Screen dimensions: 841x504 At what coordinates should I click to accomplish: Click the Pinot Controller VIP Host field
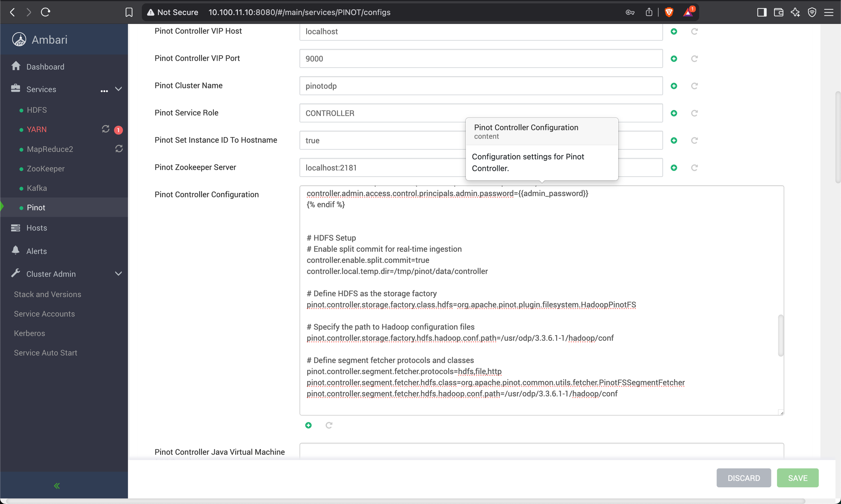click(x=481, y=31)
